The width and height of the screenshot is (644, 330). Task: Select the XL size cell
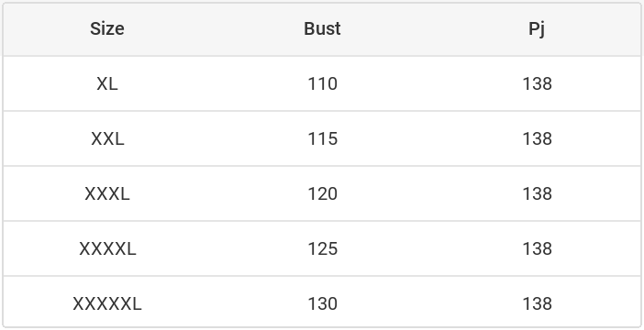point(107,83)
